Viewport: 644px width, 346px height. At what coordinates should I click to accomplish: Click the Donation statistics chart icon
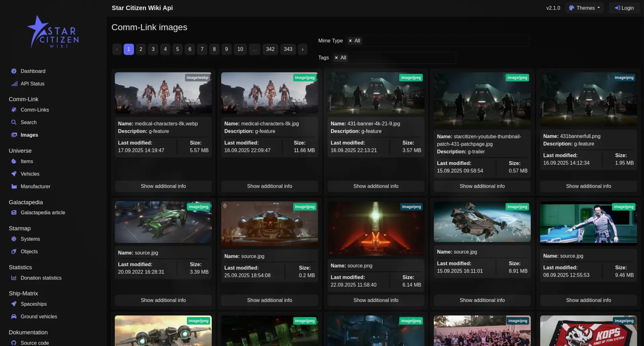(x=14, y=278)
